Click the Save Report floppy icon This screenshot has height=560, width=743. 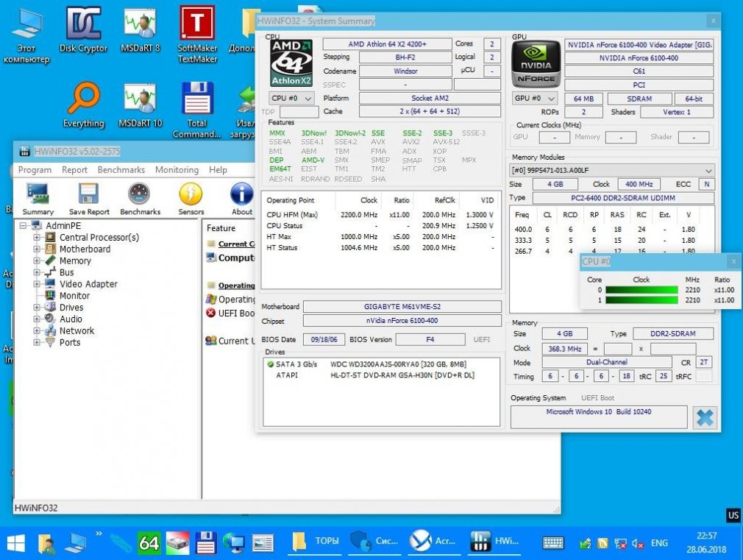[x=89, y=199]
